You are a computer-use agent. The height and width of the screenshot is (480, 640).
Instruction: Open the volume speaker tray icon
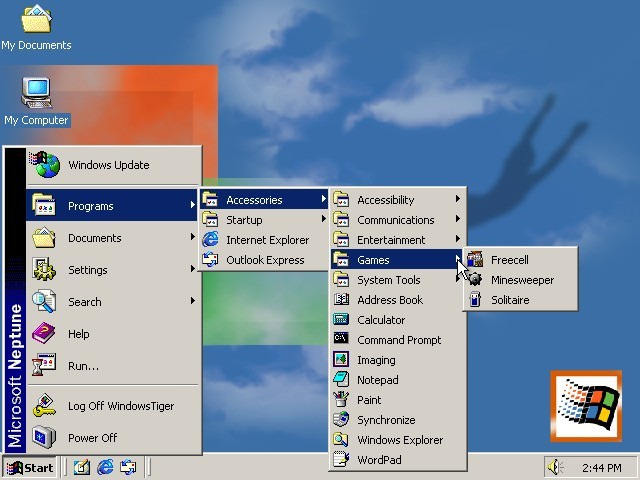pyautogui.click(x=555, y=467)
